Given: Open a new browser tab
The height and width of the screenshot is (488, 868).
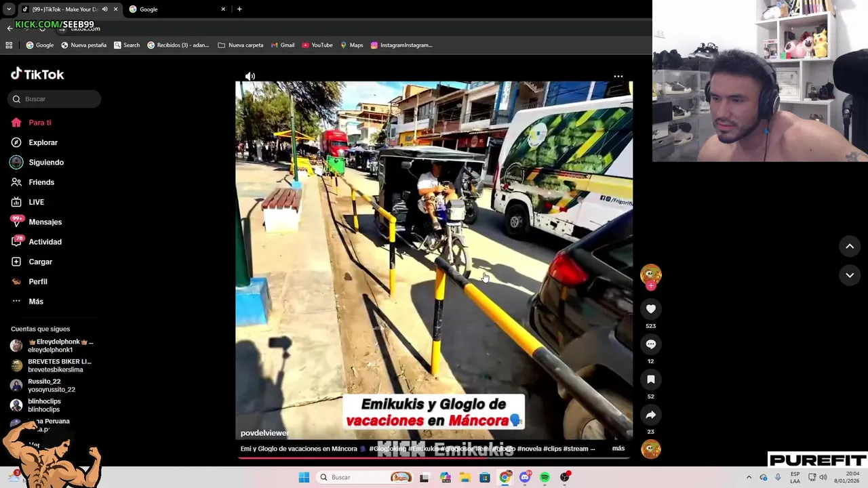Looking at the screenshot, I should coord(239,9).
